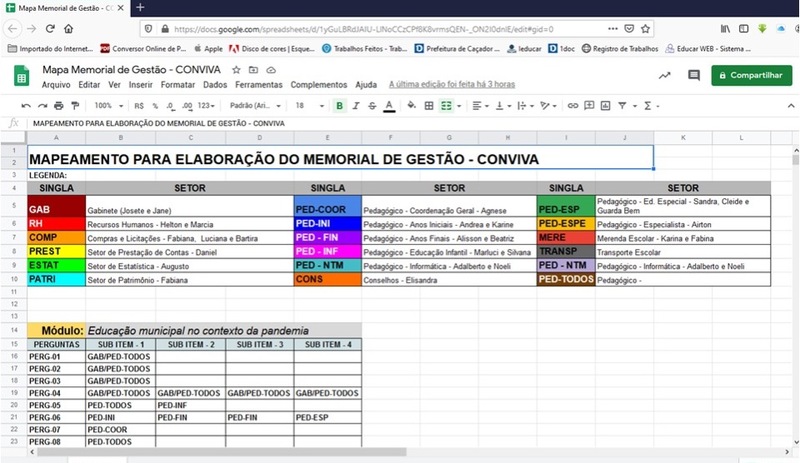This screenshot has width=800, height=463.
Task: Click the print icon in toolbar
Action: (58, 105)
